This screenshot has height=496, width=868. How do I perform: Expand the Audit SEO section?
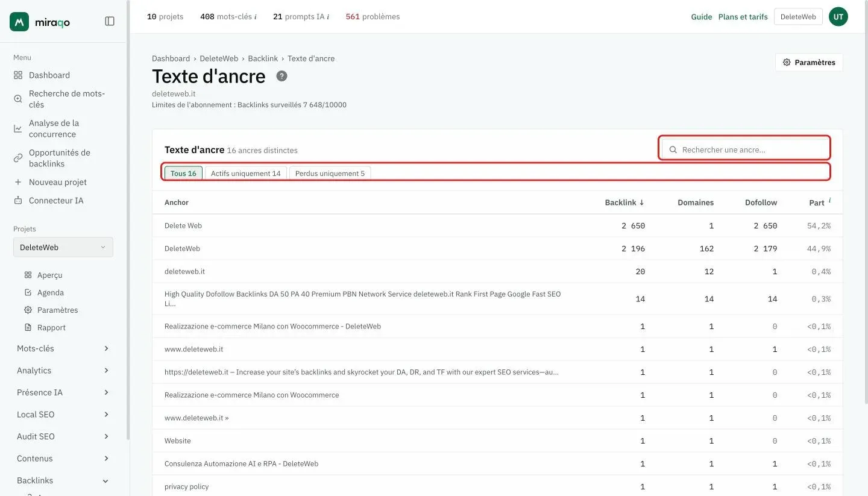point(63,436)
